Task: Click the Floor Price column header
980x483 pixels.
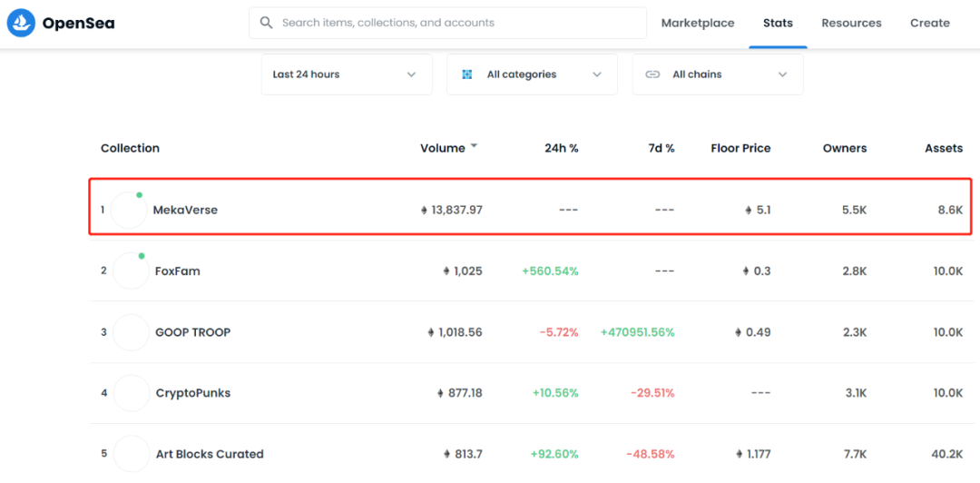Action: point(740,148)
